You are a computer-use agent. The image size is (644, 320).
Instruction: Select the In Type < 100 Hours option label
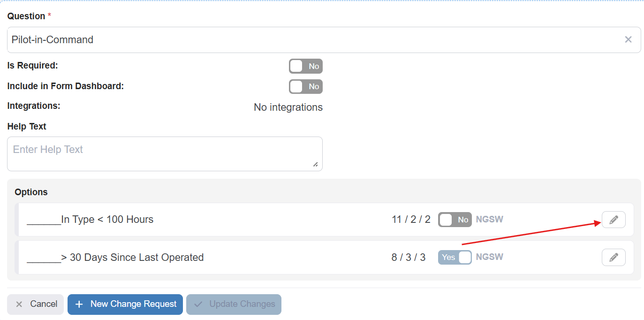point(90,220)
